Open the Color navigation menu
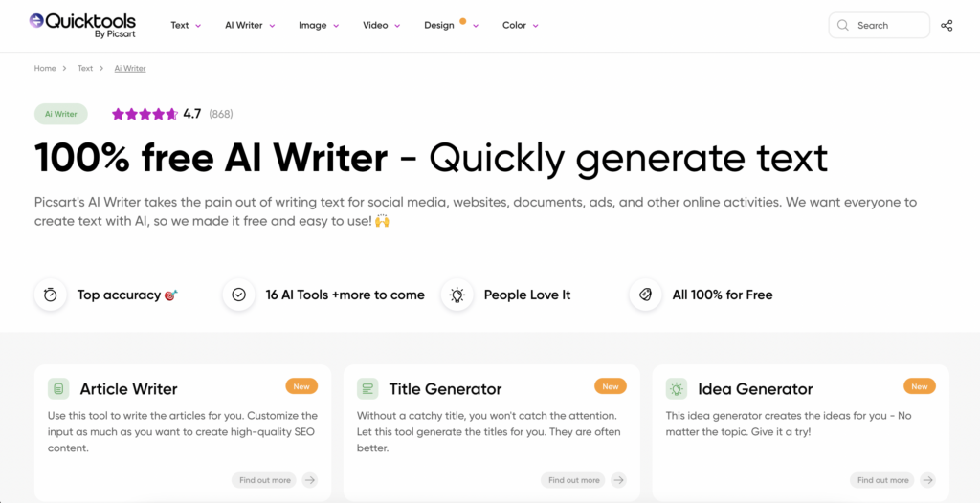Image resolution: width=980 pixels, height=503 pixels. pyautogui.click(x=520, y=26)
